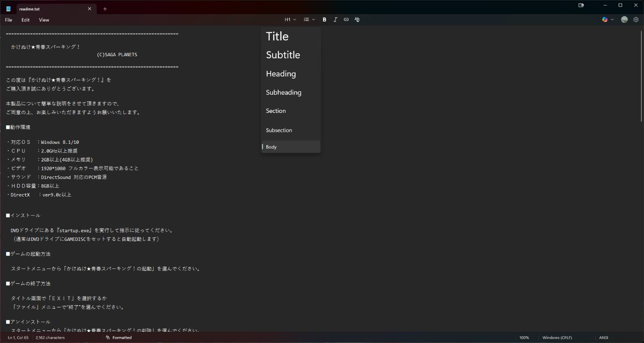Click the Formatted status indicator
Image resolution: width=644 pixels, height=343 pixels.
[x=118, y=338]
